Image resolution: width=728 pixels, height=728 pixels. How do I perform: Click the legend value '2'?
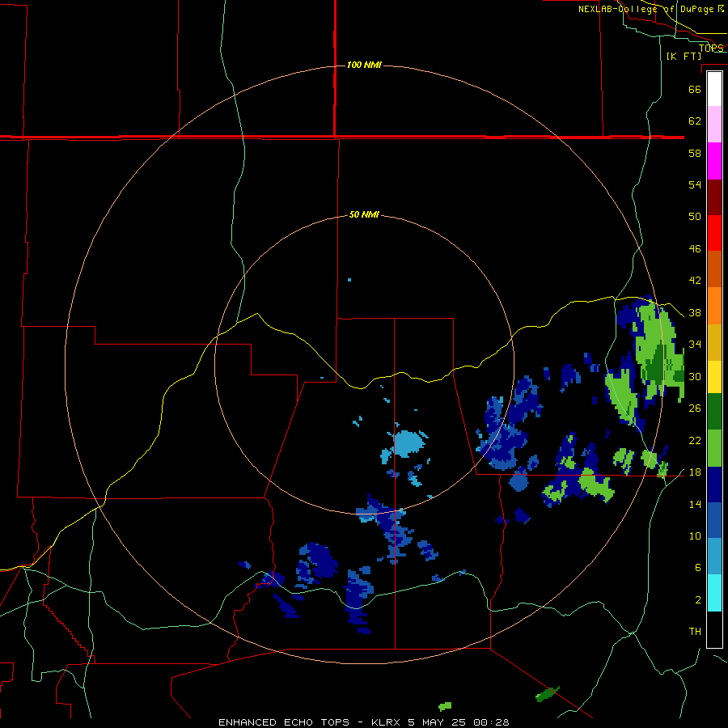698,600
